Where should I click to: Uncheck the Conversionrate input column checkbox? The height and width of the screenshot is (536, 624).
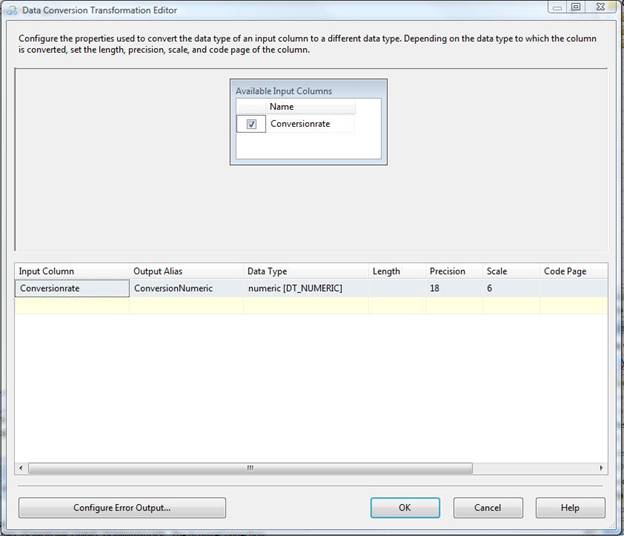pyautogui.click(x=252, y=124)
